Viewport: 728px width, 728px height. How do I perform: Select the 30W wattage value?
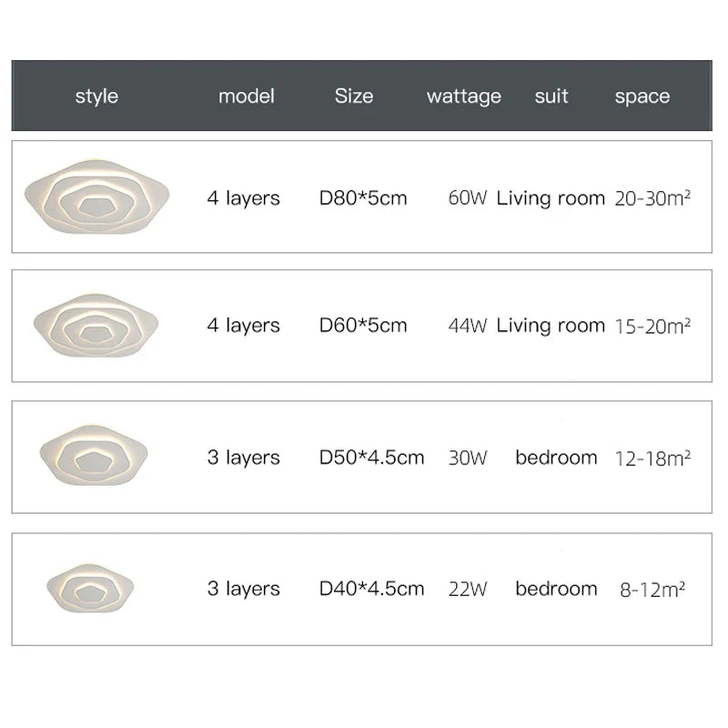pyautogui.click(x=468, y=458)
